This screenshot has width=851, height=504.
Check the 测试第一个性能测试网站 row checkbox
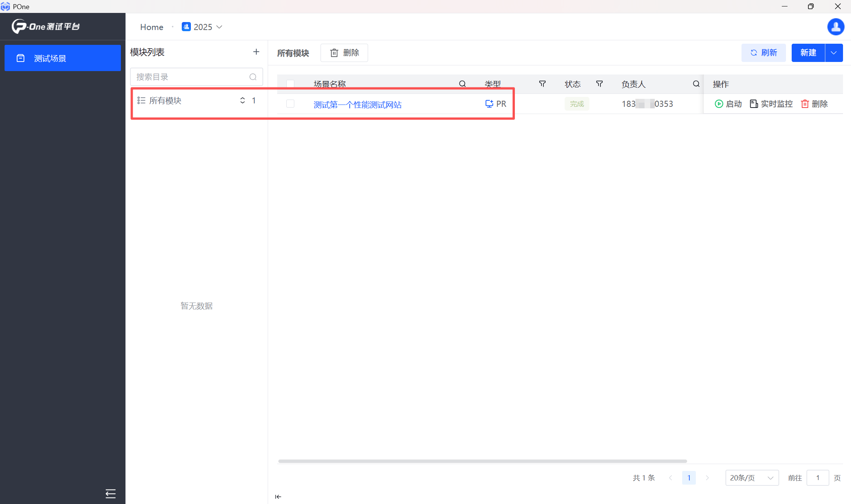point(290,104)
